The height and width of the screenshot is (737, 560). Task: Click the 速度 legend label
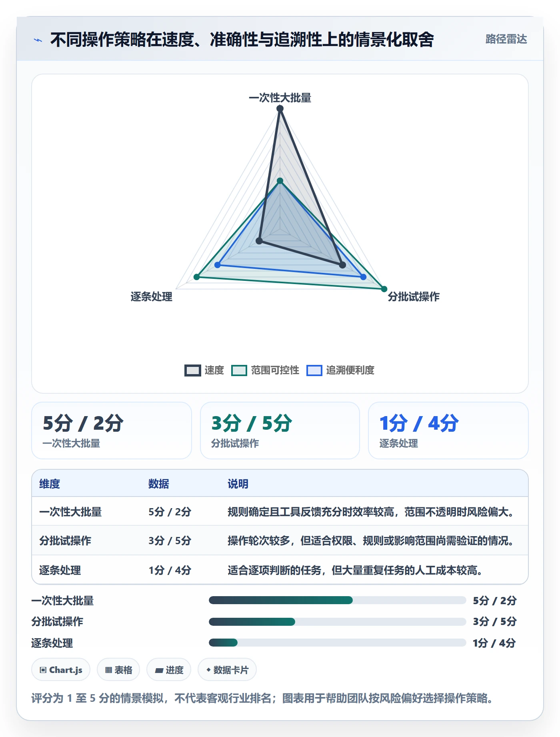(x=214, y=371)
